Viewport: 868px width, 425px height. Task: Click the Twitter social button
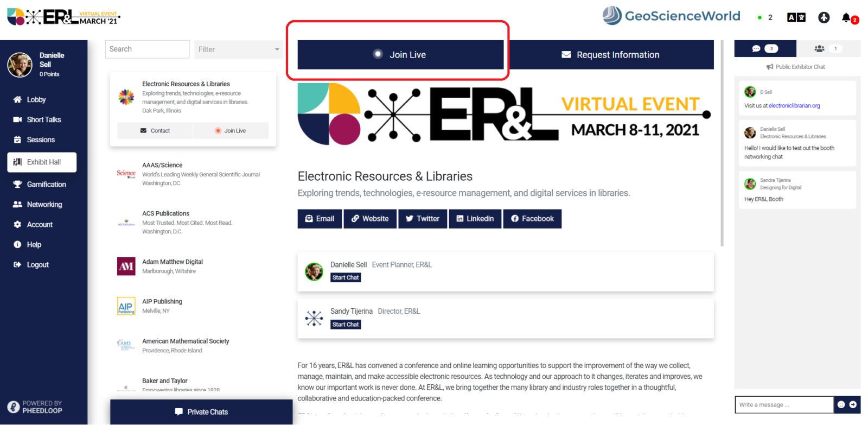tap(423, 219)
